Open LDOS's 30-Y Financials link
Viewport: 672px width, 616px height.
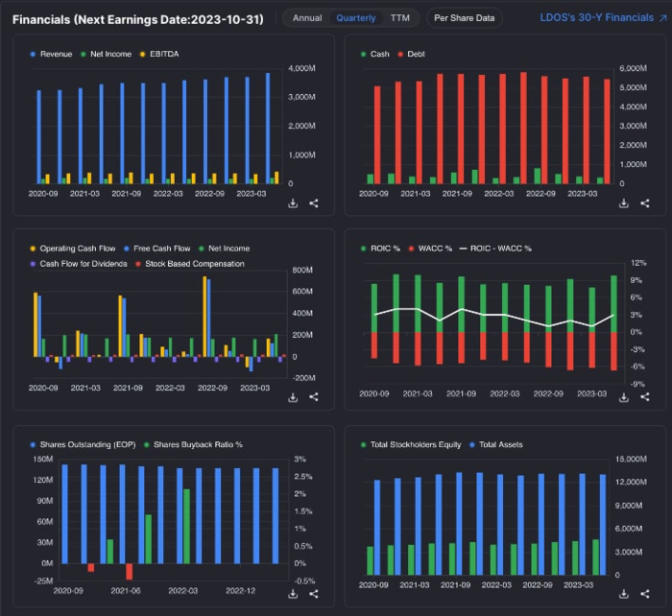pyautogui.click(x=602, y=18)
